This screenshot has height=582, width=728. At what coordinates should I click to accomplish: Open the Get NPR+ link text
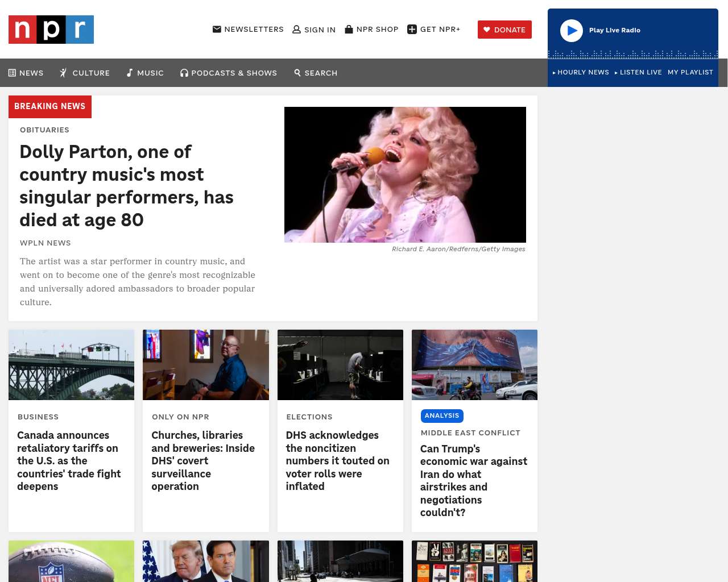pyautogui.click(x=440, y=29)
